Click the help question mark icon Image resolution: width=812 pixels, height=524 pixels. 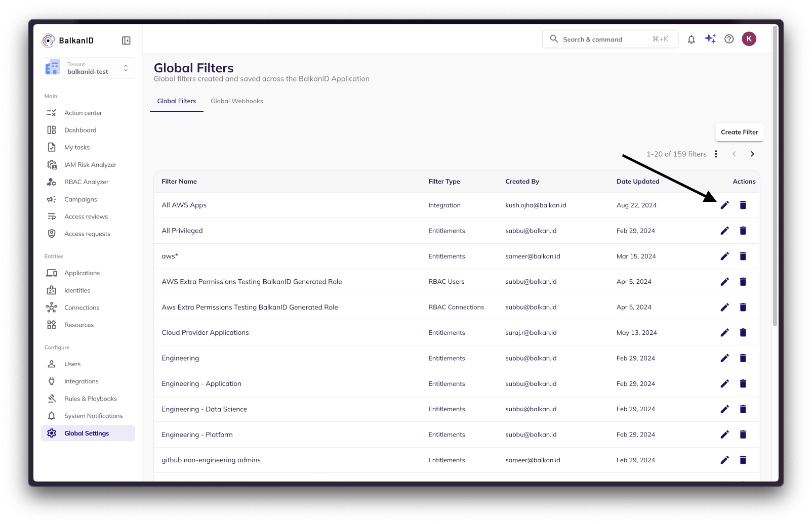pyautogui.click(x=729, y=39)
